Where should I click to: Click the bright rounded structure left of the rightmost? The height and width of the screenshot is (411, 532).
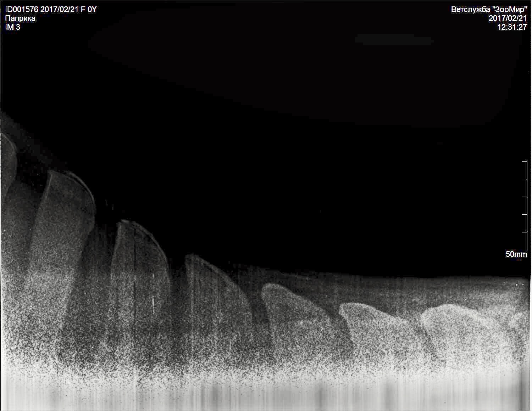pos(376,322)
